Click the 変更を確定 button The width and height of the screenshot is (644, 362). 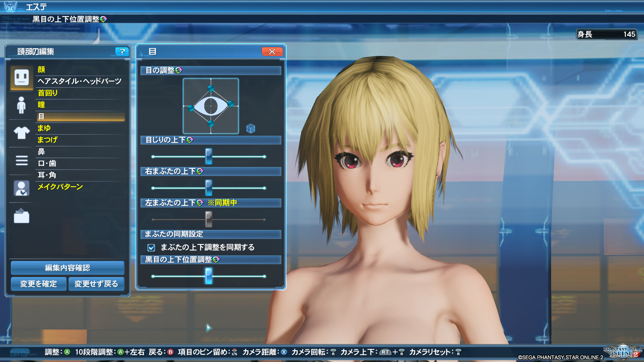point(39,284)
